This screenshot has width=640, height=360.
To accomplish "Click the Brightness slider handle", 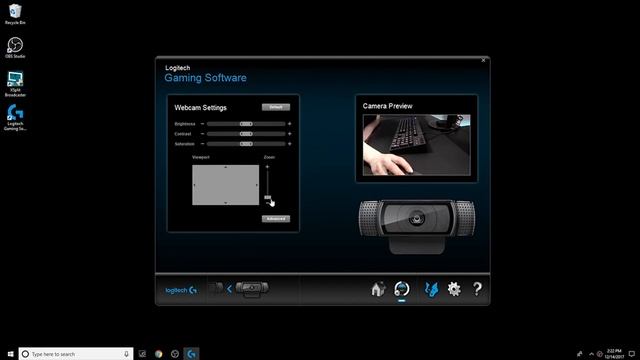I will 246,124.
